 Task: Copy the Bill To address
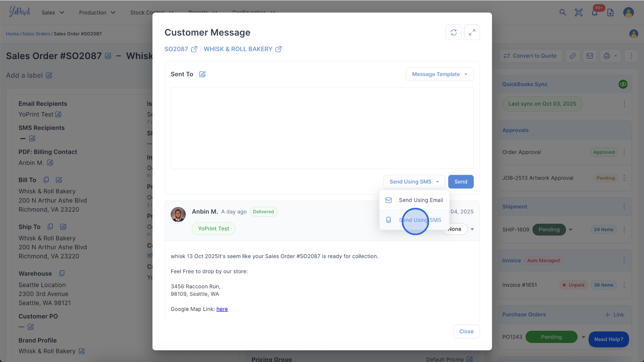click(46, 180)
